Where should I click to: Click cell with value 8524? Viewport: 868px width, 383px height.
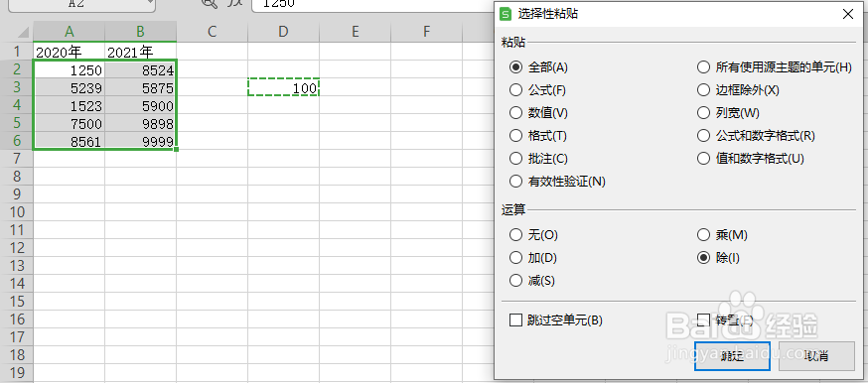click(141, 70)
